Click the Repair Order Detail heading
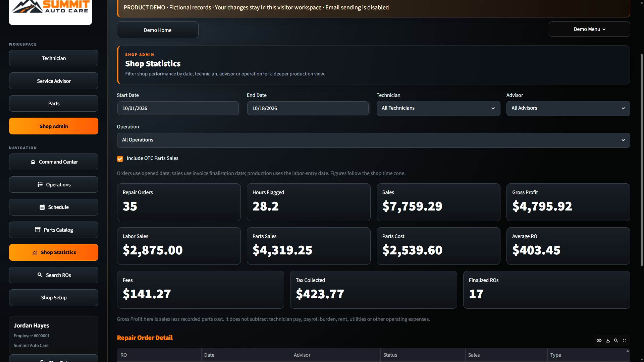This screenshot has width=644, height=362. 145,338
